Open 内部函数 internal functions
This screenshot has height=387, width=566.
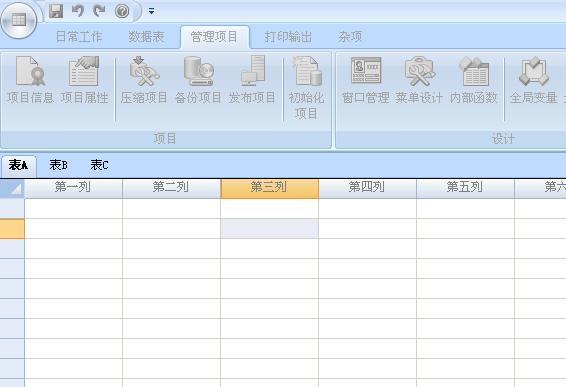pos(473,80)
